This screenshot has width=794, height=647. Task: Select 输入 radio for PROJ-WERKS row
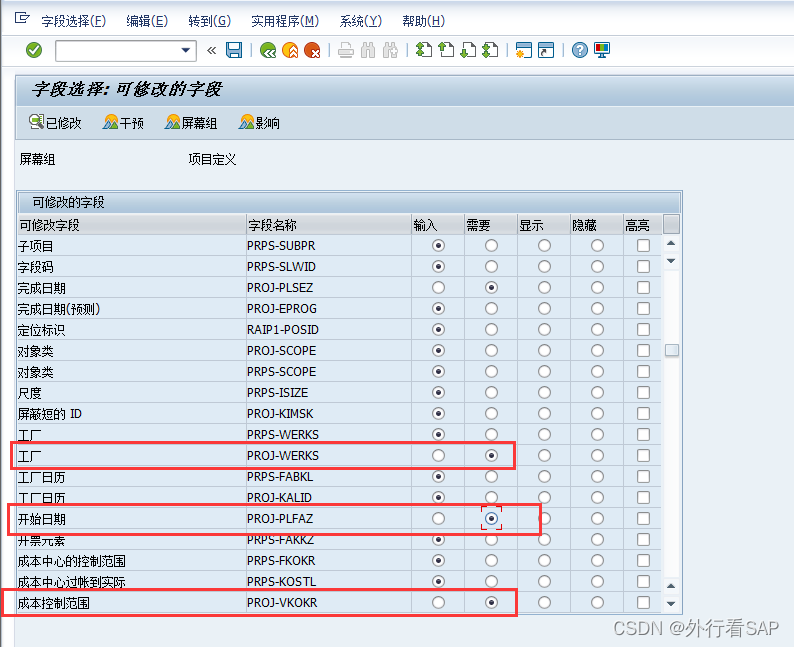[x=439, y=456]
